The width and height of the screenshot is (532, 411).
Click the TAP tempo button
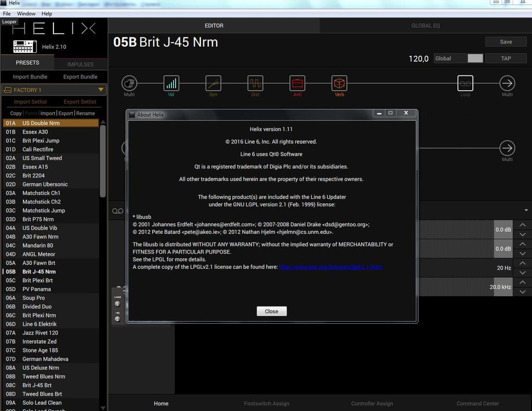[x=506, y=59]
